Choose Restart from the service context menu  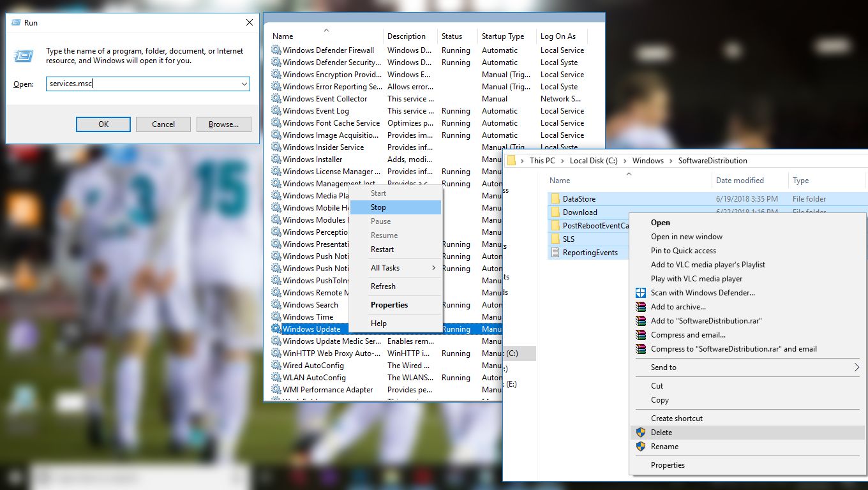[396, 249]
